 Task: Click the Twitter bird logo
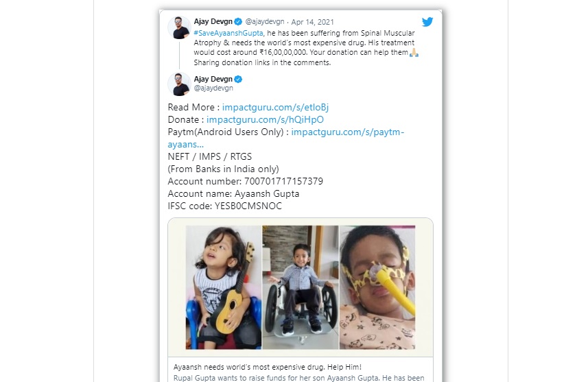tap(427, 22)
